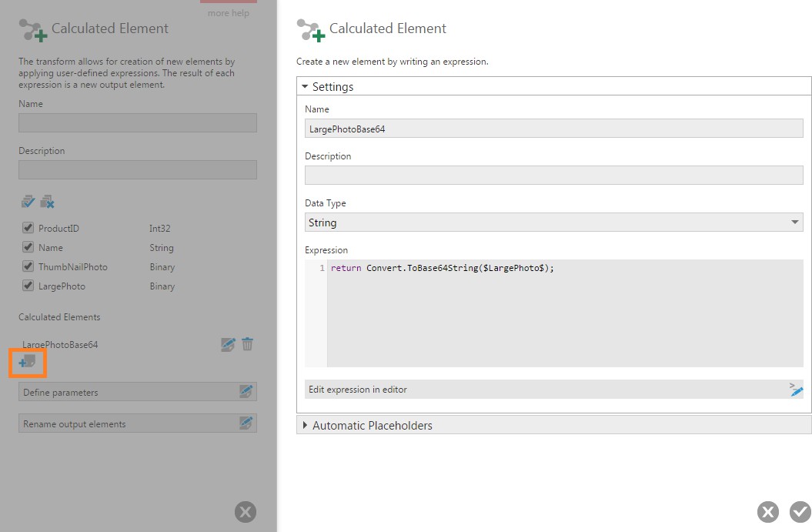Select all elements with the check-all icon
812x532 pixels.
point(28,201)
